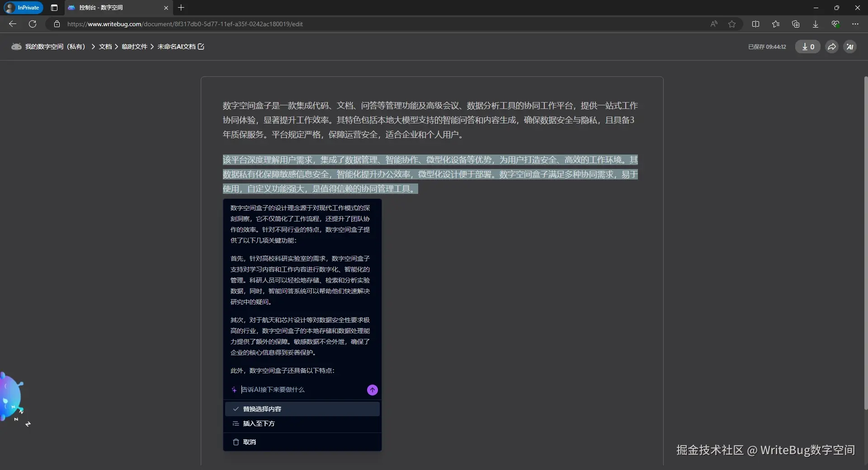Click the sparkle icon in the AI prompt box
Screen dimensions: 868x470
click(x=234, y=390)
